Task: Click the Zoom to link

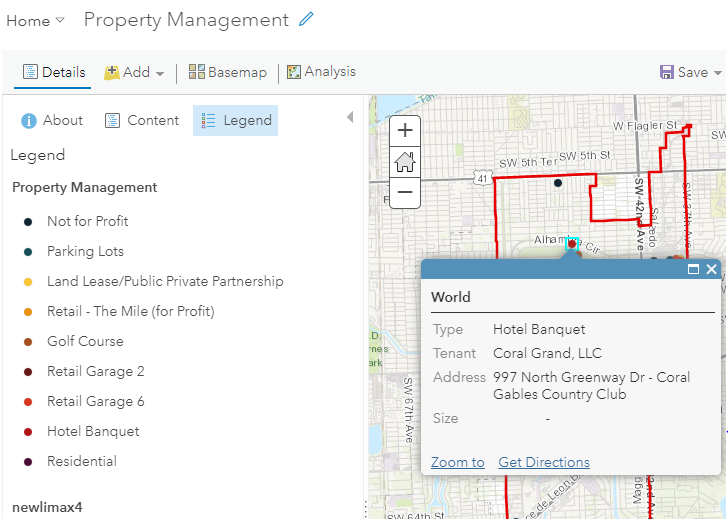Action: point(457,462)
